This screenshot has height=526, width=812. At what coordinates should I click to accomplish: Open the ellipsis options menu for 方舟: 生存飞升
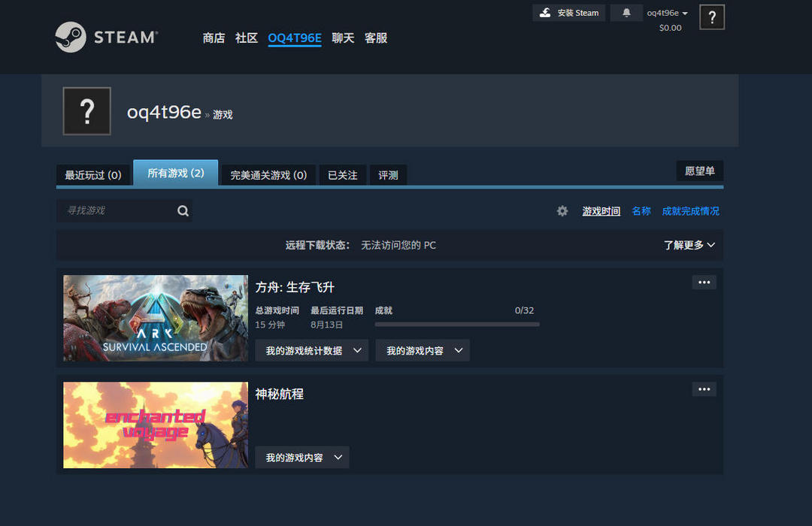pyautogui.click(x=704, y=282)
